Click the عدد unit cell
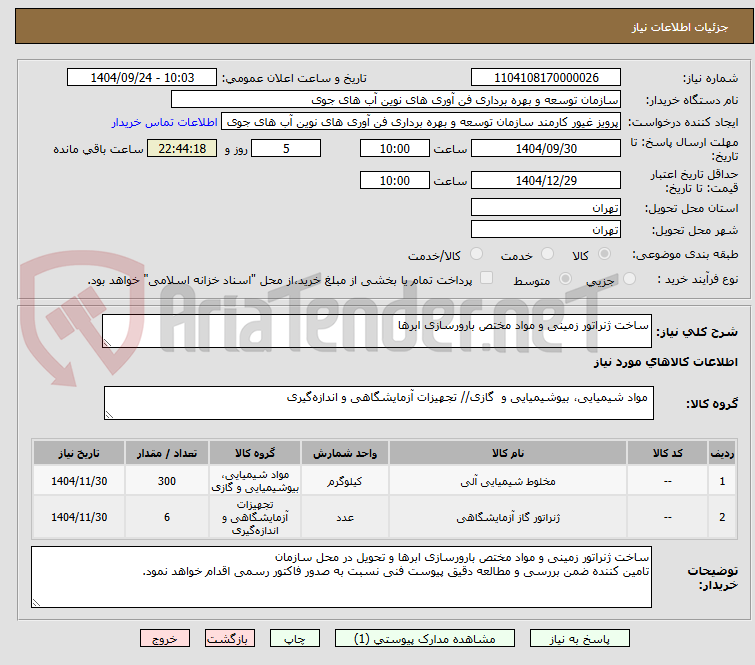Viewport: 755px width, 665px height. (345, 517)
